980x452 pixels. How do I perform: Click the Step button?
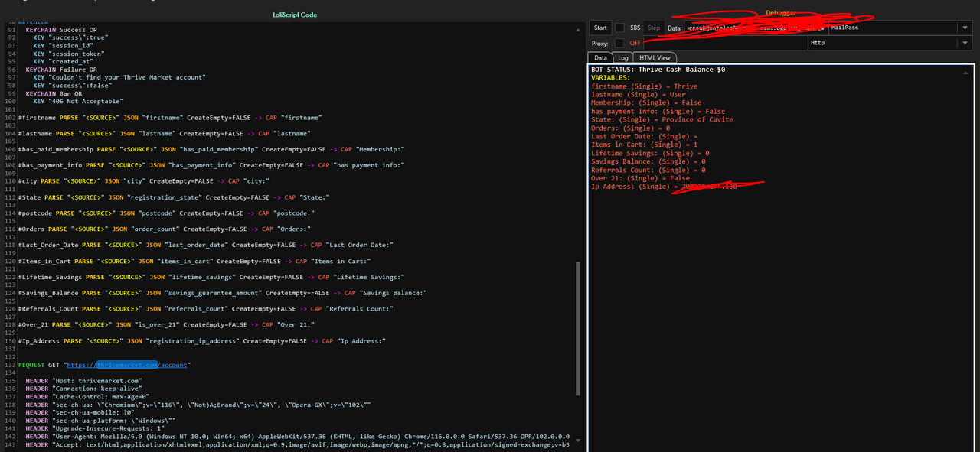654,28
